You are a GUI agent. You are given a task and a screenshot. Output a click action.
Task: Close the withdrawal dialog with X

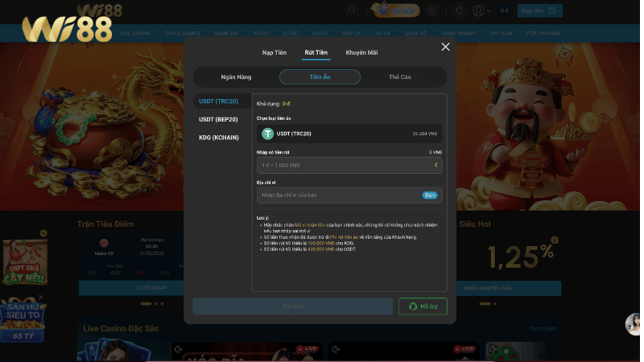coord(445,47)
